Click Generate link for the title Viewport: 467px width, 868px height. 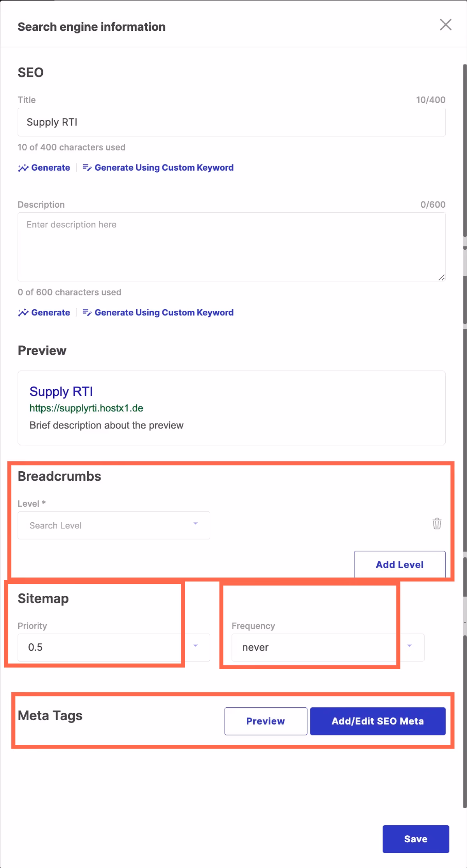click(x=51, y=168)
